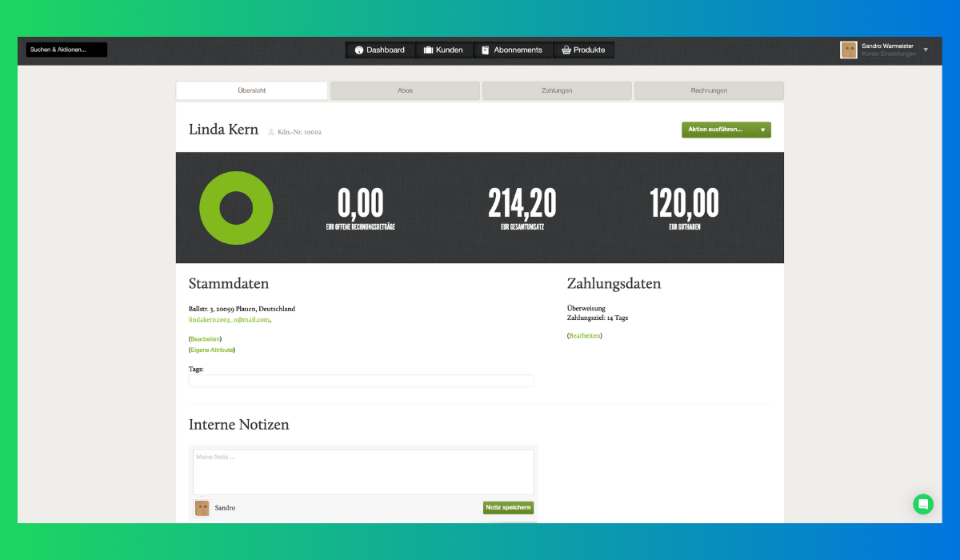Click the Ballstr. 3 Plauen address line

click(x=242, y=309)
